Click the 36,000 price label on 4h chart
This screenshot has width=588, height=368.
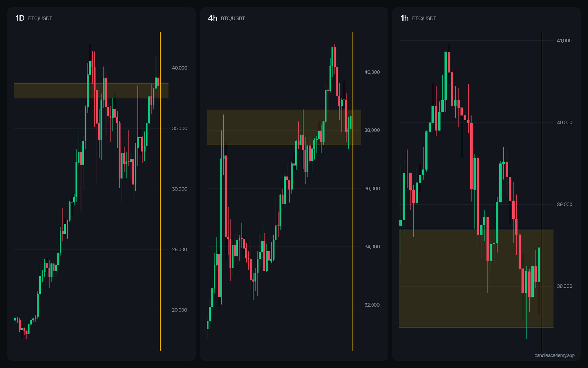(372, 188)
